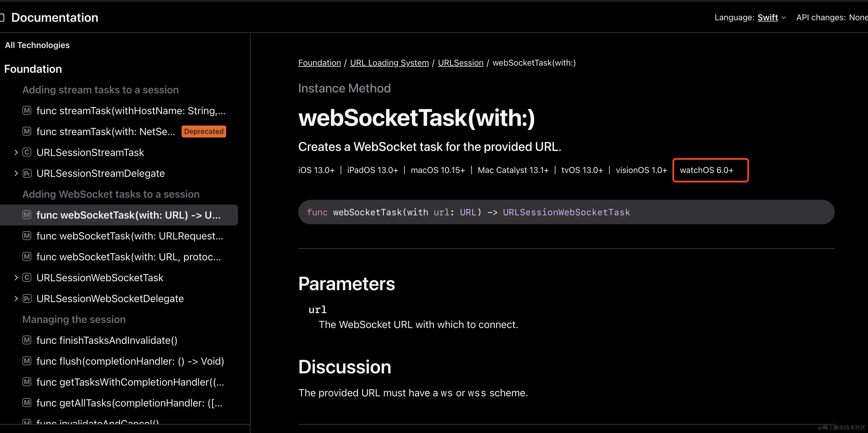Click method icon beside finishTasksAndInvalidate()

point(27,340)
